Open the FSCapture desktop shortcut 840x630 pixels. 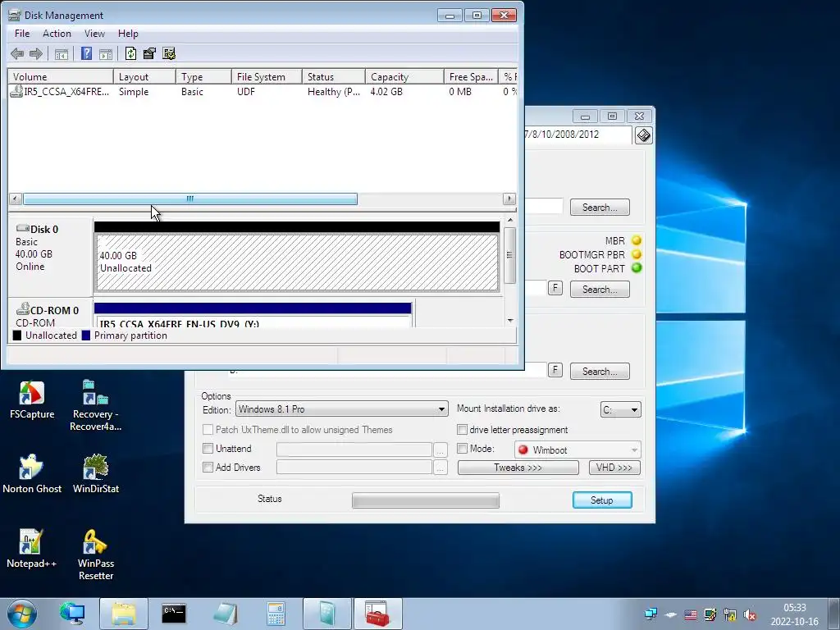coord(32,399)
